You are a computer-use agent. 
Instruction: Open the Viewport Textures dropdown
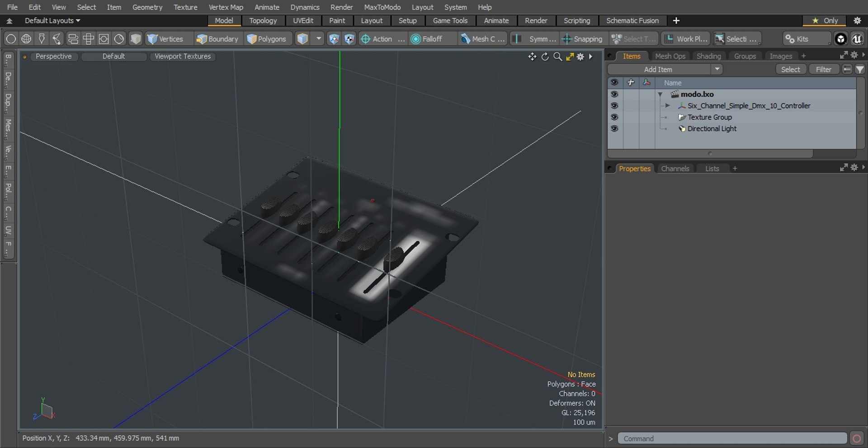[183, 56]
